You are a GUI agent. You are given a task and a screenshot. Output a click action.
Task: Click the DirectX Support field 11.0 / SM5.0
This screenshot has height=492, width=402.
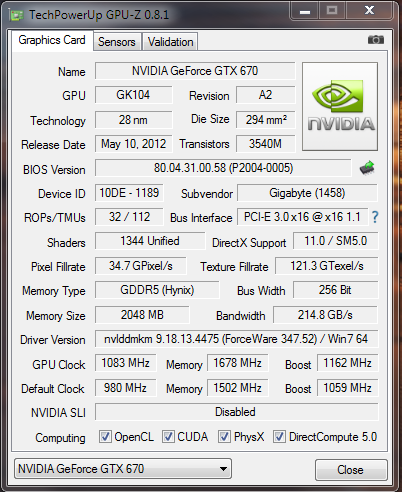click(x=336, y=241)
